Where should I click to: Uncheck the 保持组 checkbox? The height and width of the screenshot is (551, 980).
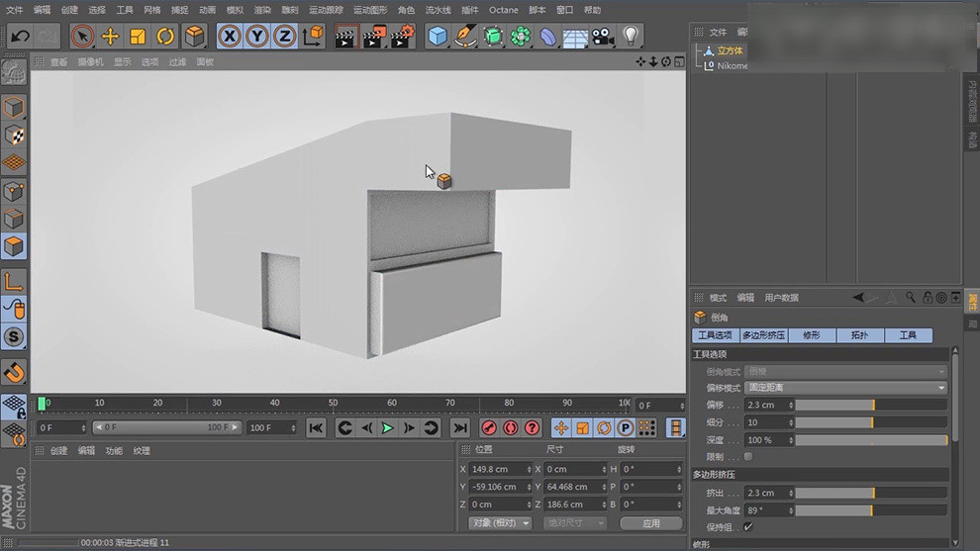[748, 527]
